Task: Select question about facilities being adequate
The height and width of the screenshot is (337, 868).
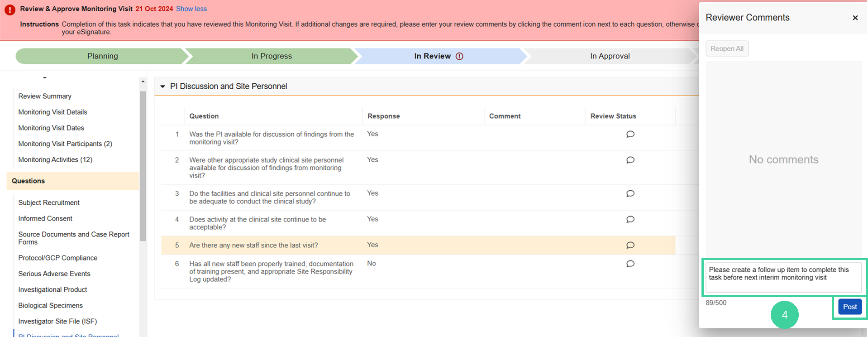Action: [270, 197]
